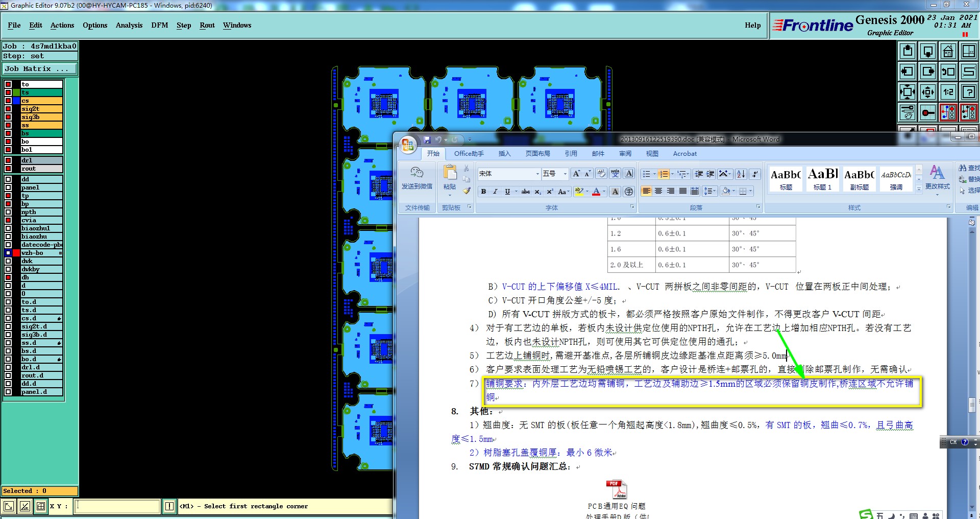Click the diagonal arrow icon in bottom bar
The image size is (980, 519).
pos(9,506)
